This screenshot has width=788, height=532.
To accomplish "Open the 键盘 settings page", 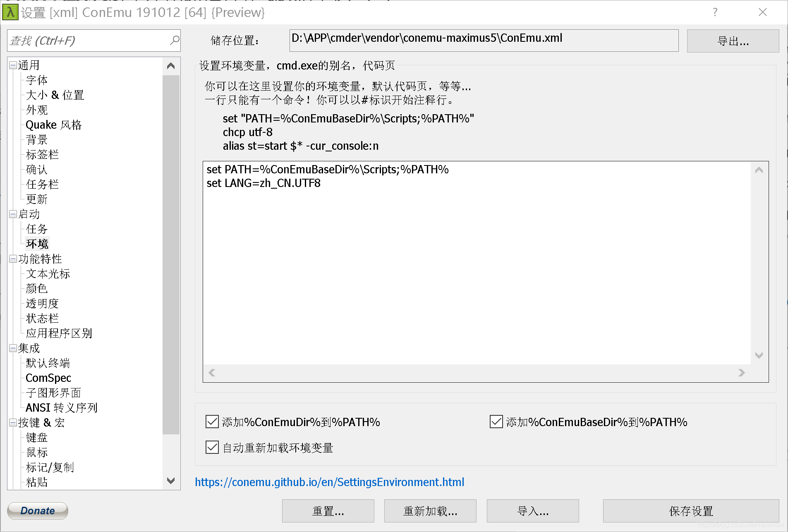I will pyautogui.click(x=37, y=438).
